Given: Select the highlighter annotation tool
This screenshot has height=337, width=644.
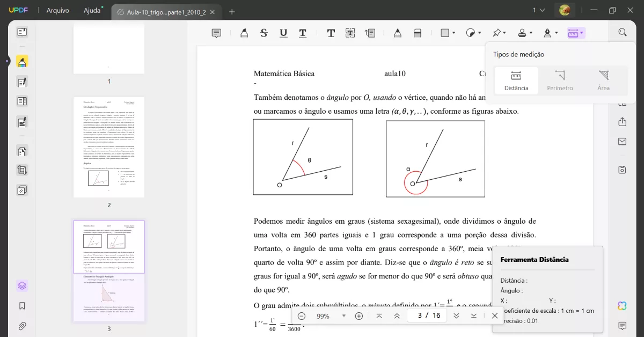Looking at the screenshot, I should pyautogui.click(x=244, y=33).
